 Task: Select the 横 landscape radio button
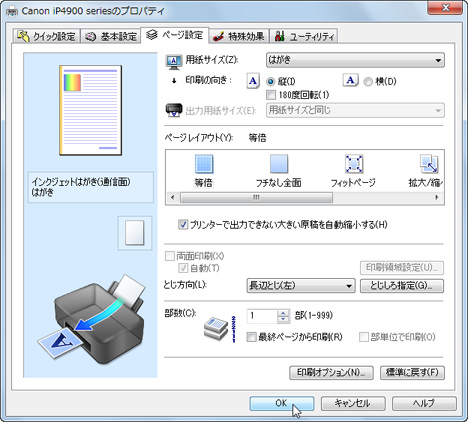pos(368,82)
